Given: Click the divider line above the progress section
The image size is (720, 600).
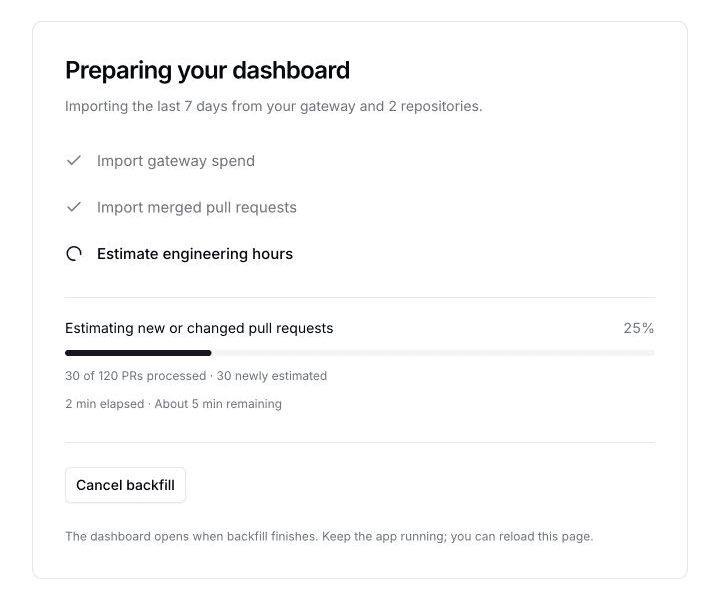Looking at the screenshot, I should [x=360, y=297].
